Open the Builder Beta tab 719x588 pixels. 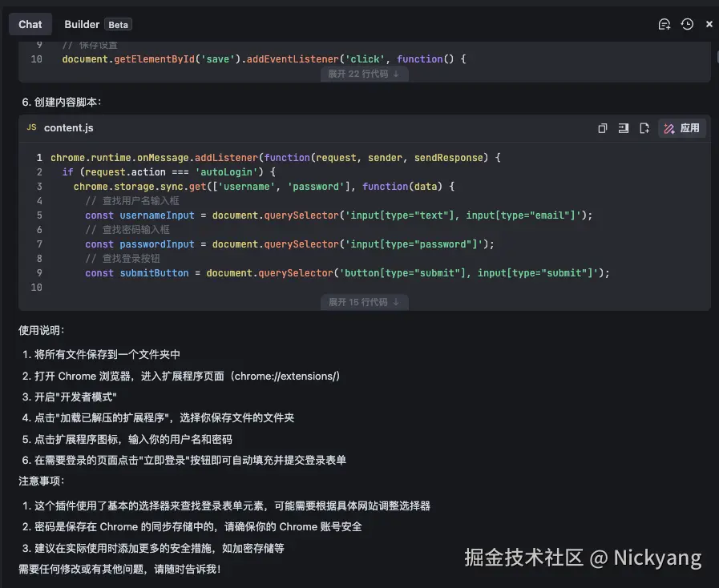click(x=98, y=24)
